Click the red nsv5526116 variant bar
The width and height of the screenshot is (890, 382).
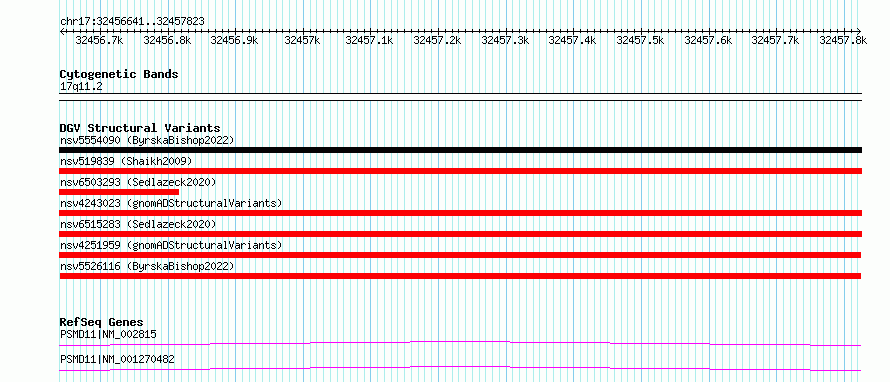(460, 276)
